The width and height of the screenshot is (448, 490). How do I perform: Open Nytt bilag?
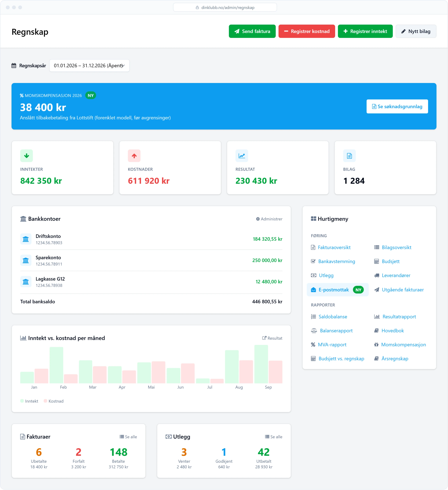pyautogui.click(x=416, y=31)
